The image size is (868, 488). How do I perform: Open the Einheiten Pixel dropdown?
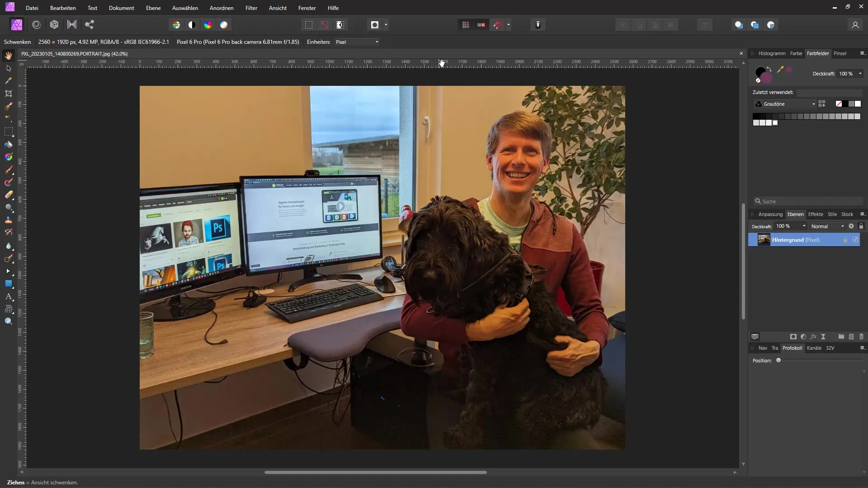click(357, 42)
